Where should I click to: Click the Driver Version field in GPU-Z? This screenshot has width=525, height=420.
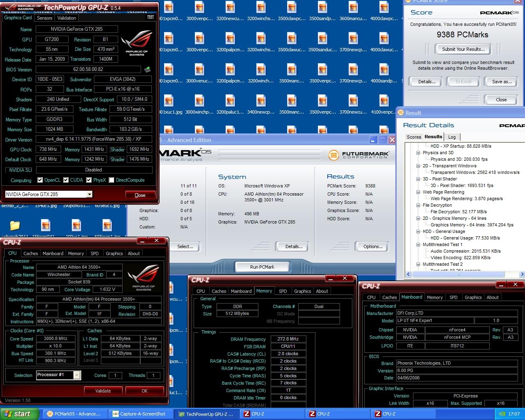(x=94, y=139)
